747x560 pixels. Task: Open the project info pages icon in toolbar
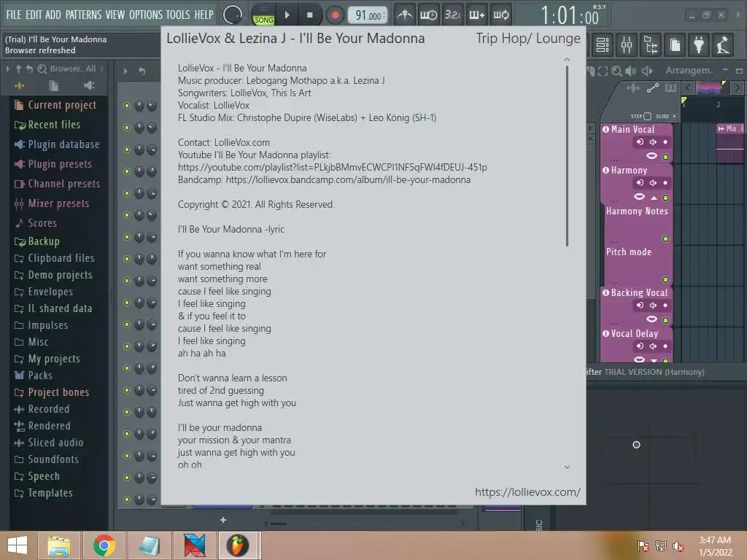675,44
